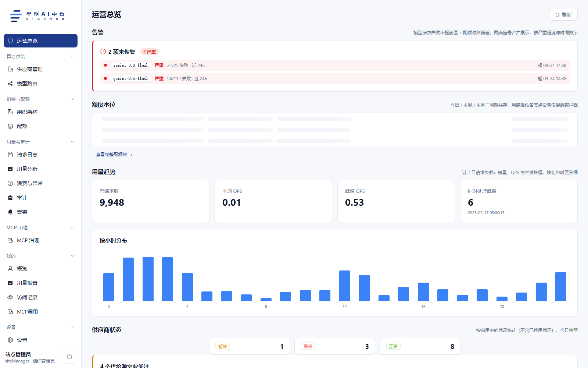588x368 pixels.
Task: Collapse the 我的 sidebar group
Action: pos(72,256)
